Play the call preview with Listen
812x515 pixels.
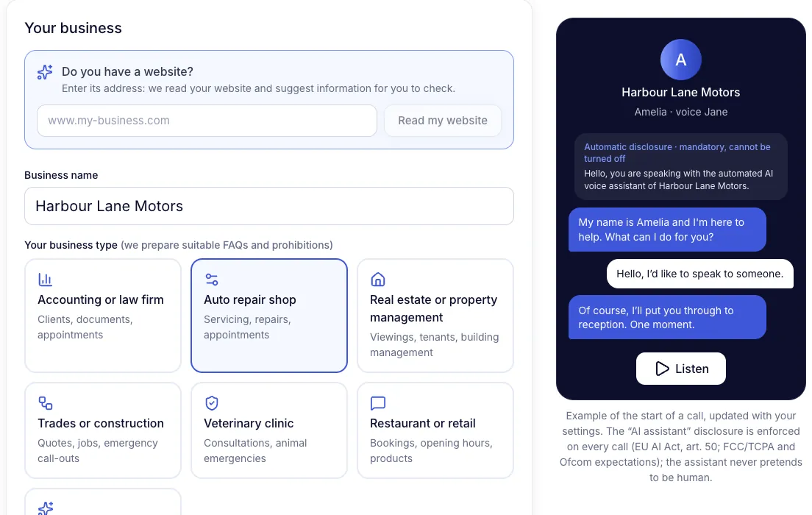coord(680,369)
